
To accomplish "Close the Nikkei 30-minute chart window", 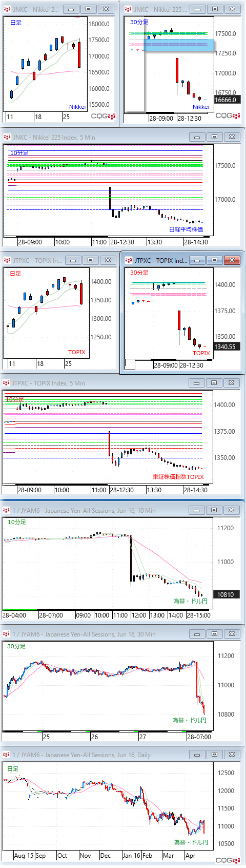I will click(232, 9).
